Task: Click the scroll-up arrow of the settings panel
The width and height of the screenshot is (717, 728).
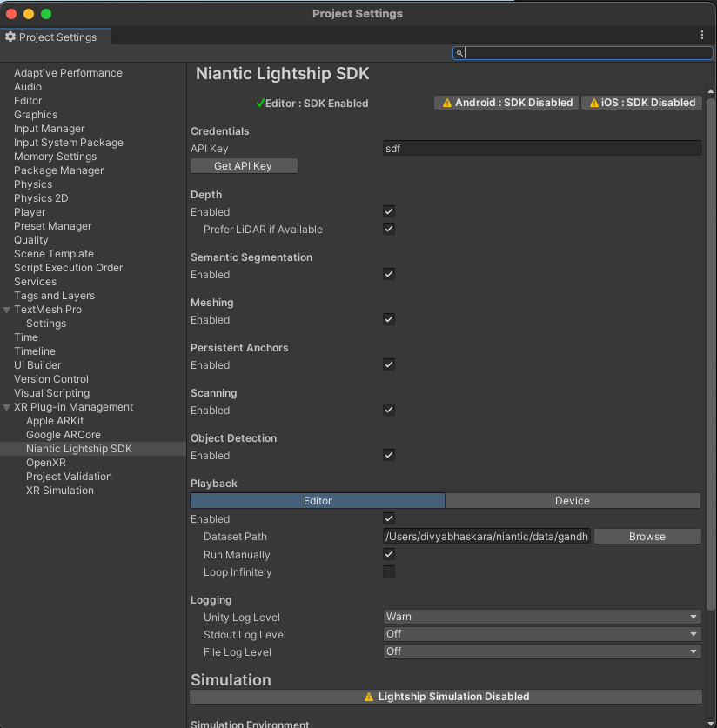Action: [x=711, y=91]
